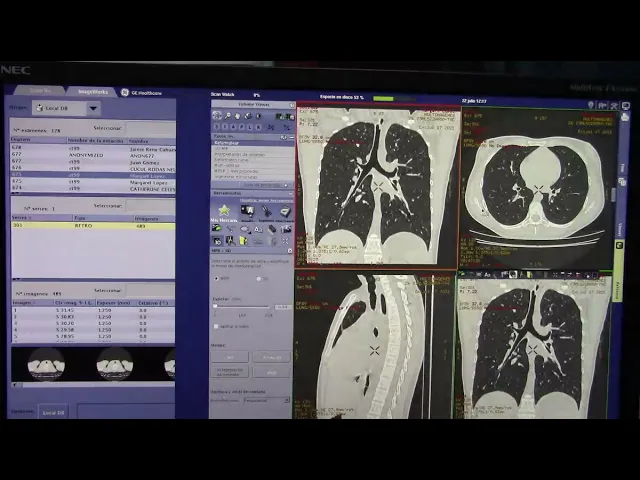Select image row 1 in image list
The width and height of the screenshot is (640, 480).
[93, 310]
